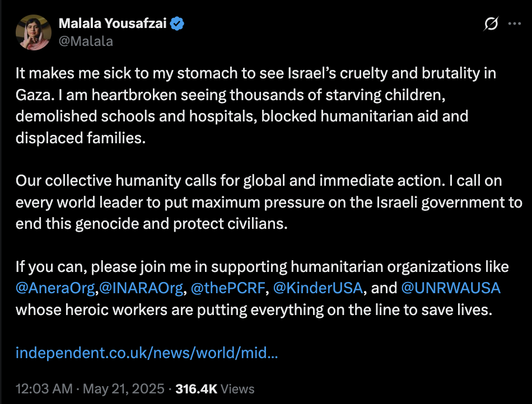The height and width of the screenshot is (404, 532).
Task: Open the @Malala handle link
Action: click(86, 41)
